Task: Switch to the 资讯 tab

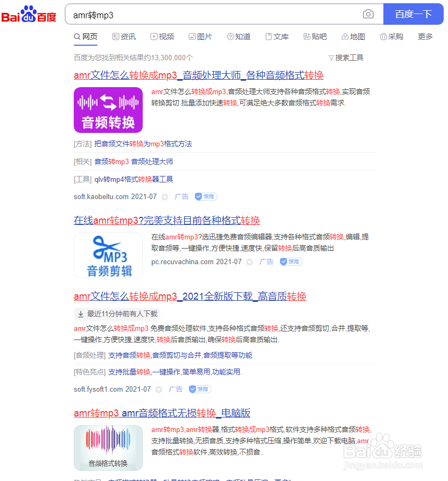Action: [x=124, y=37]
